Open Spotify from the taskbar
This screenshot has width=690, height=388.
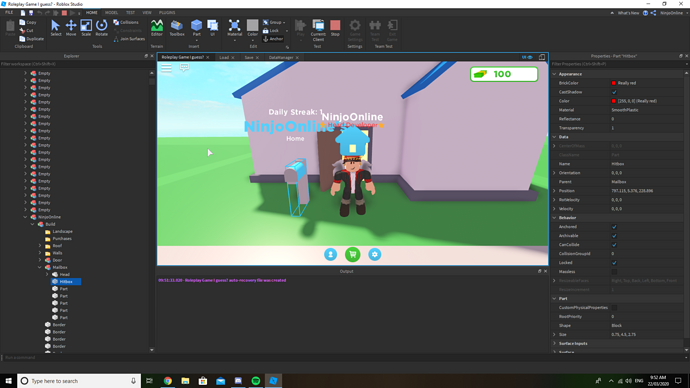[x=256, y=381]
